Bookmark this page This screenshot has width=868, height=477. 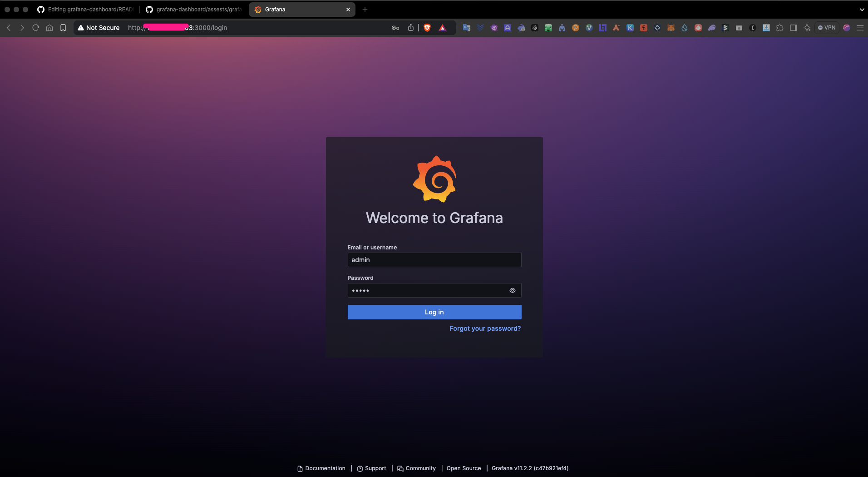(x=63, y=28)
